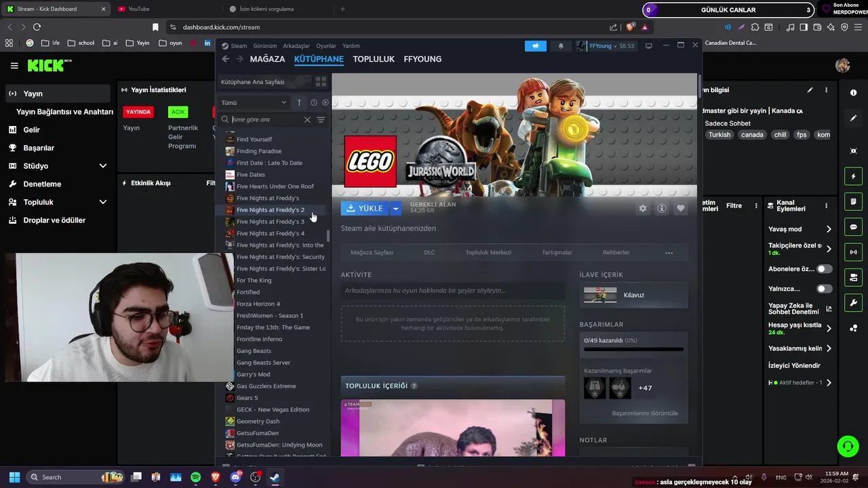868x488 pixels.
Task: Click Başarımlarımı Görüntüle button
Action: (x=645, y=413)
